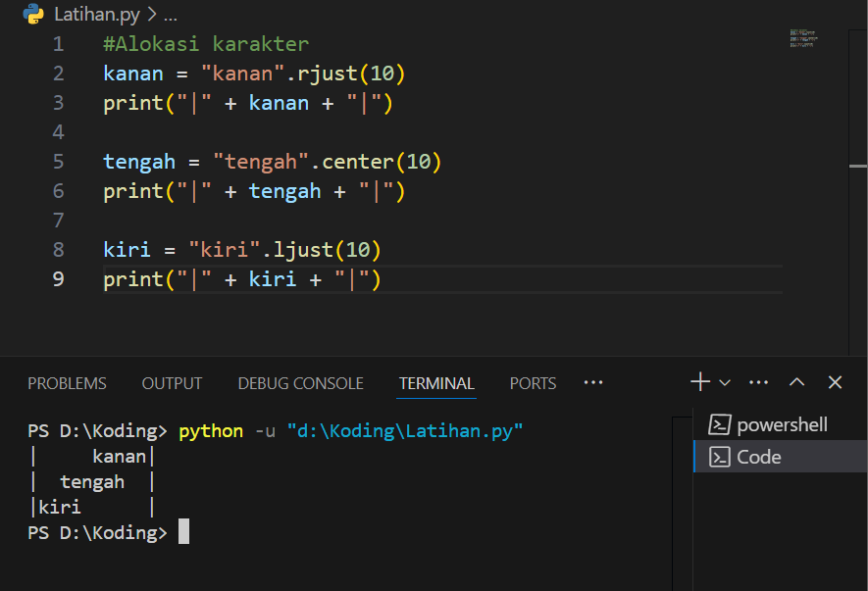Screen dimensions: 868x591
Task: Maximize the panel using the chevron-up icon
Action: coord(796,381)
